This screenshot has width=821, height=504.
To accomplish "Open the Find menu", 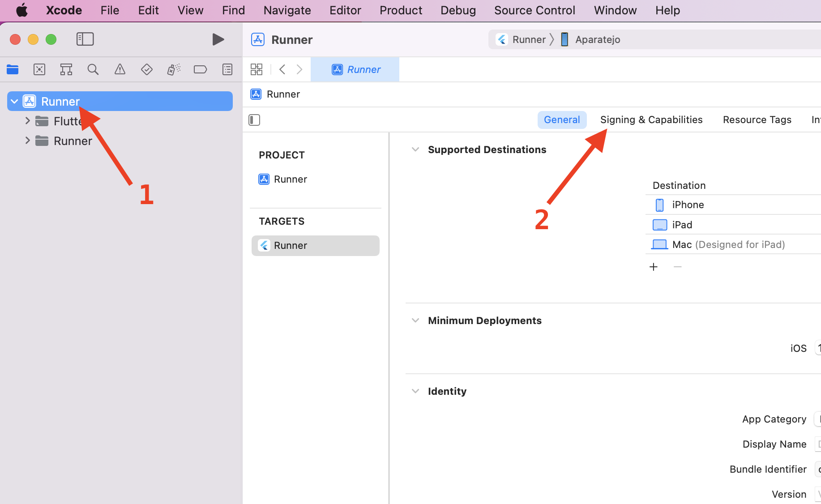I will coord(233,10).
